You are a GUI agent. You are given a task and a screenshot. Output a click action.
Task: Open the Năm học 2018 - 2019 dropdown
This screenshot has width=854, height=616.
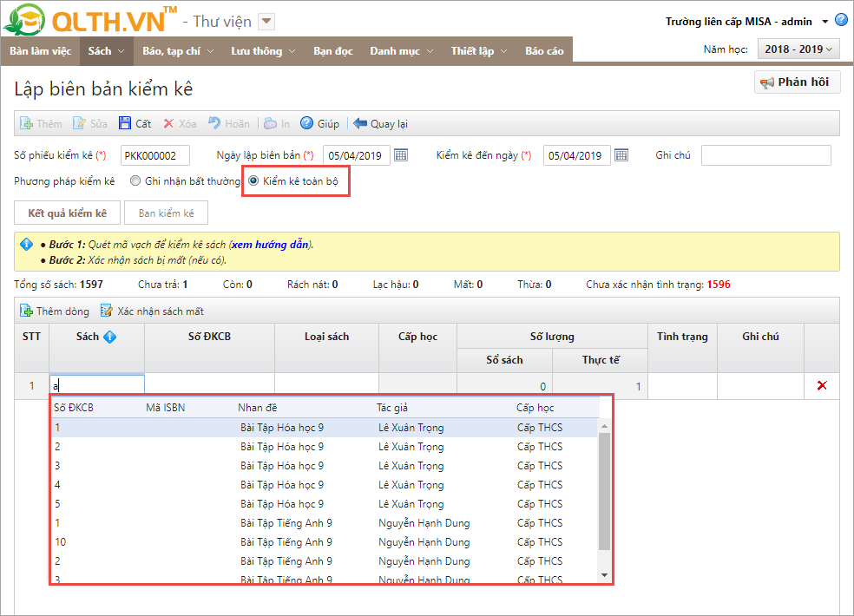[798, 49]
